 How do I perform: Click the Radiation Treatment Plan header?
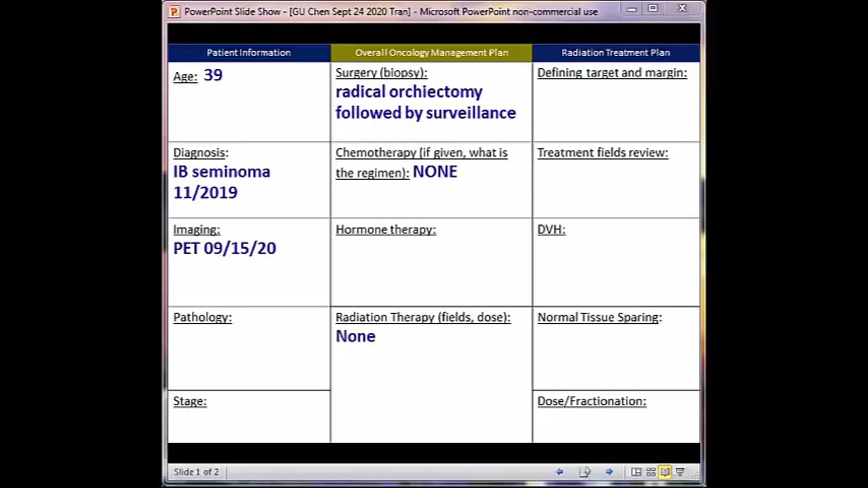pyautogui.click(x=615, y=52)
